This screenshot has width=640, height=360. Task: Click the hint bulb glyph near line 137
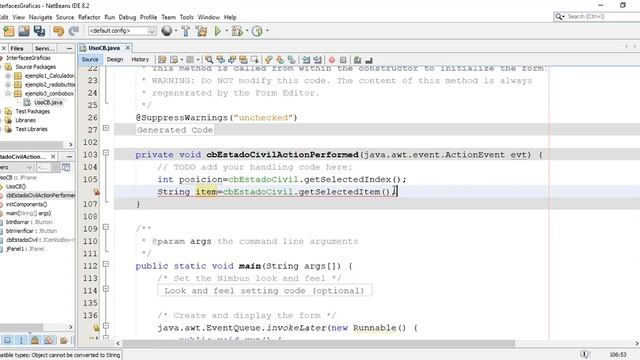coord(96,328)
